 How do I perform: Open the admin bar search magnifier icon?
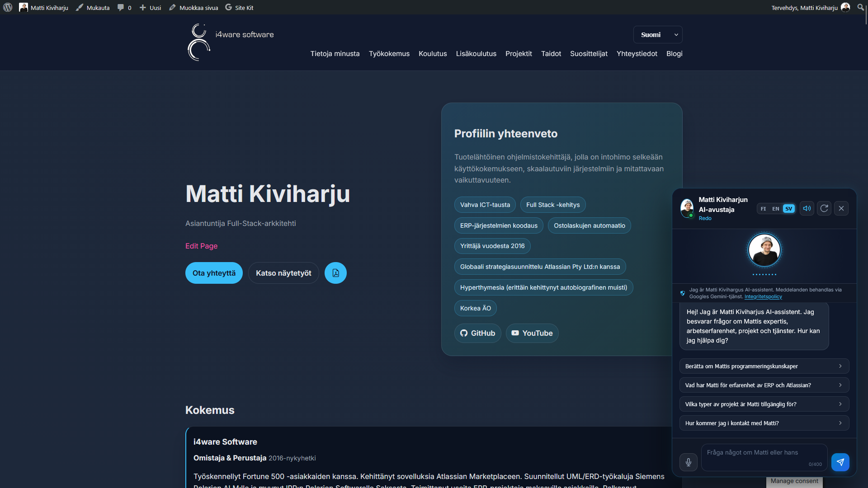860,7
